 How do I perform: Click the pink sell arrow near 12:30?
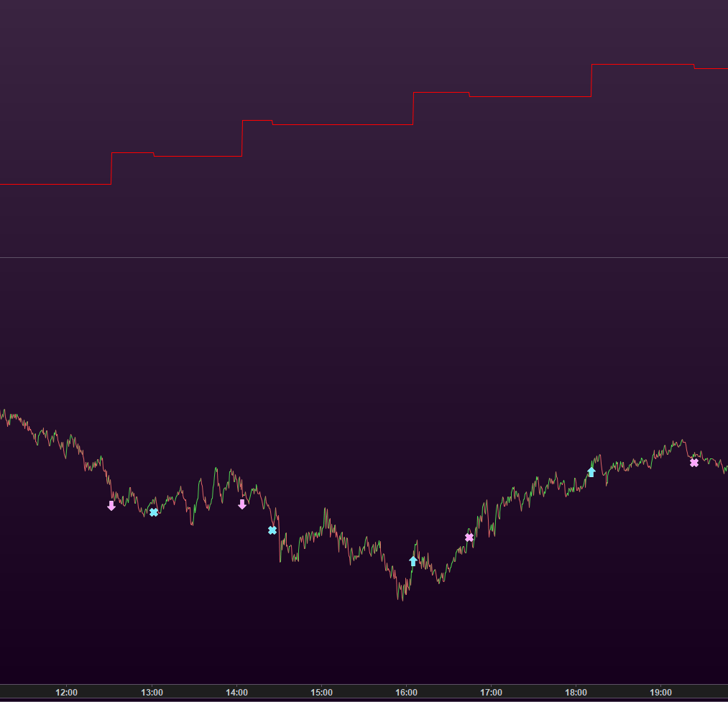click(x=111, y=506)
